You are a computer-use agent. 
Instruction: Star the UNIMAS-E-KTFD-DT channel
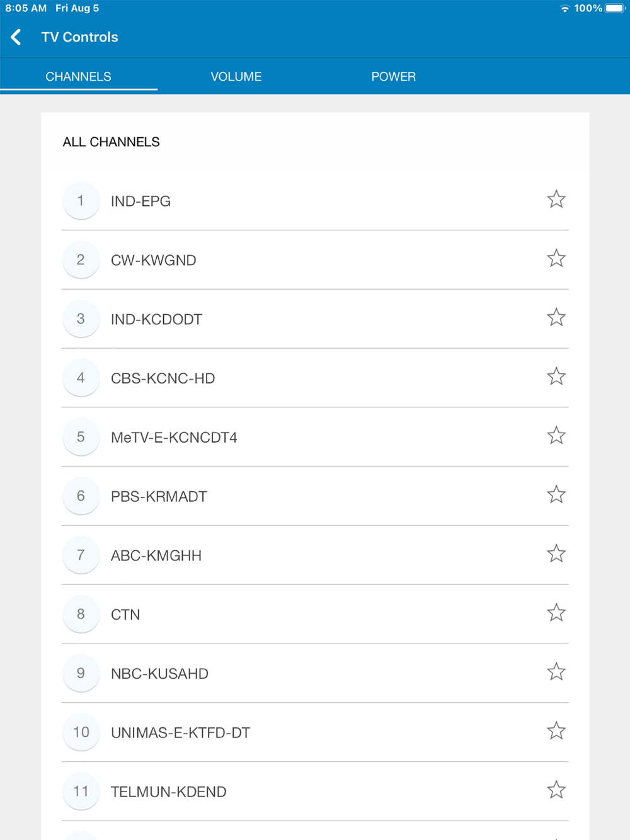coord(556,731)
